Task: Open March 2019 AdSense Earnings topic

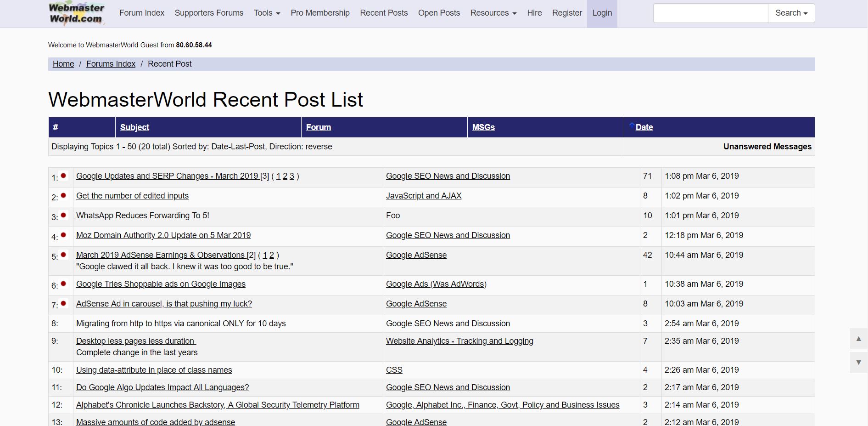Action: coord(160,255)
